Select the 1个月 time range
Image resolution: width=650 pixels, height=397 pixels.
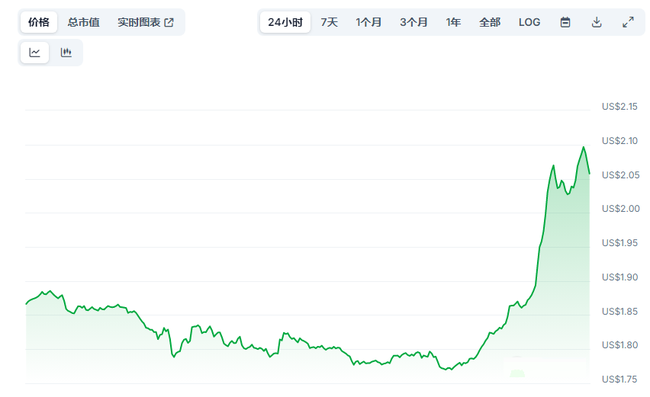pos(369,22)
